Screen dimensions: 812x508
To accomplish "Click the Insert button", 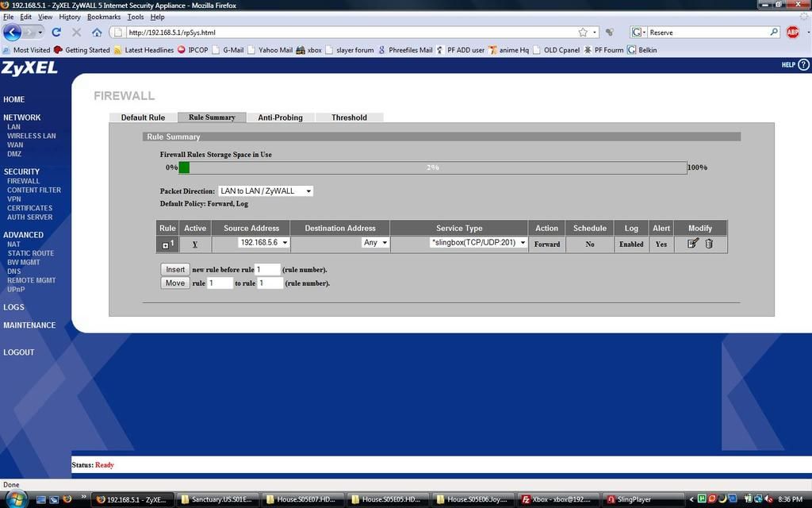I will click(x=175, y=270).
